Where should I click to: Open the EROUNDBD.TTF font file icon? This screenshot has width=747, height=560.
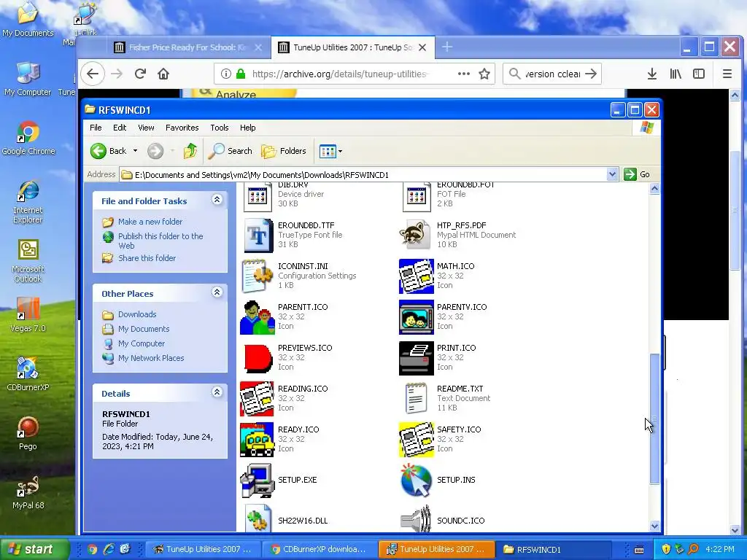pos(258,236)
